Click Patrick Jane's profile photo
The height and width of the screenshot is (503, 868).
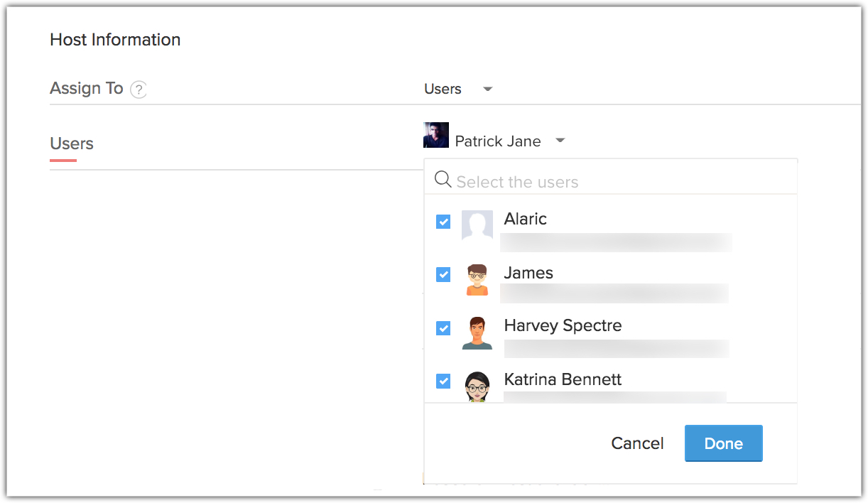(436, 135)
